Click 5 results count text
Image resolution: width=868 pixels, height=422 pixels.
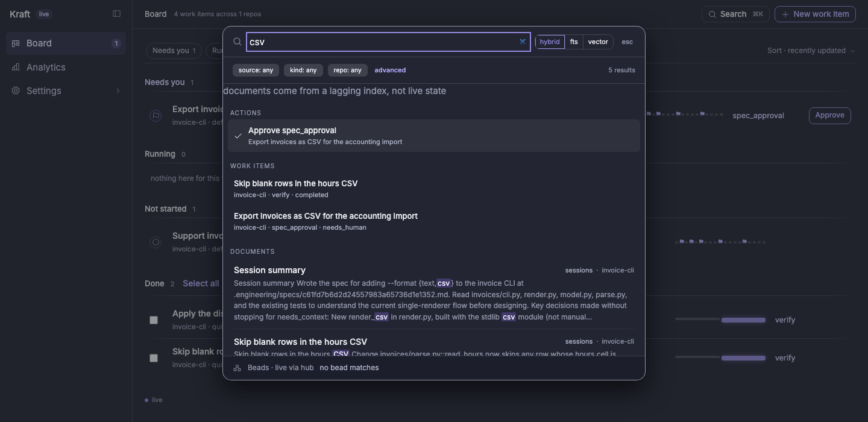click(x=621, y=70)
